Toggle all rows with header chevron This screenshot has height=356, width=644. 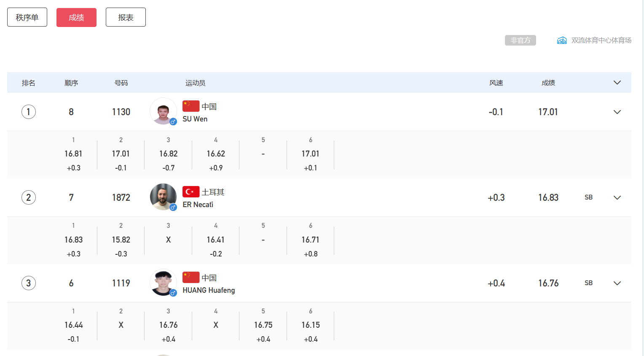click(617, 82)
